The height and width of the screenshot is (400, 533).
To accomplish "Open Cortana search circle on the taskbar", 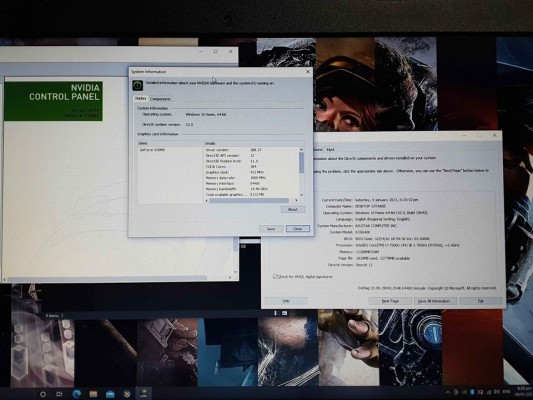I will tap(43, 394).
